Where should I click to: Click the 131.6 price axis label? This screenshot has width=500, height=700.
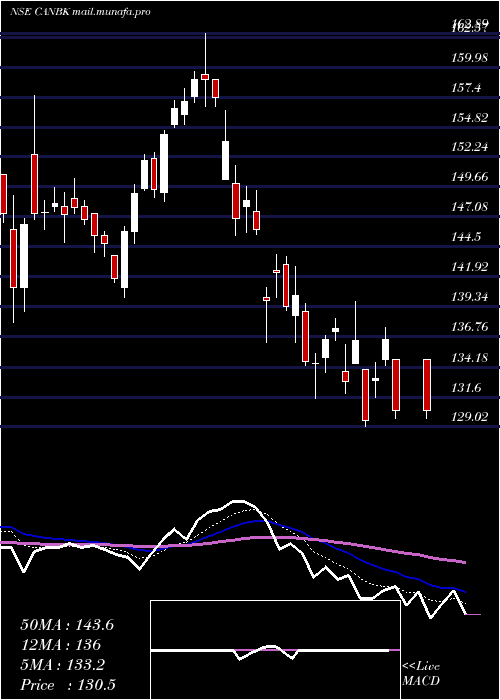click(466, 388)
